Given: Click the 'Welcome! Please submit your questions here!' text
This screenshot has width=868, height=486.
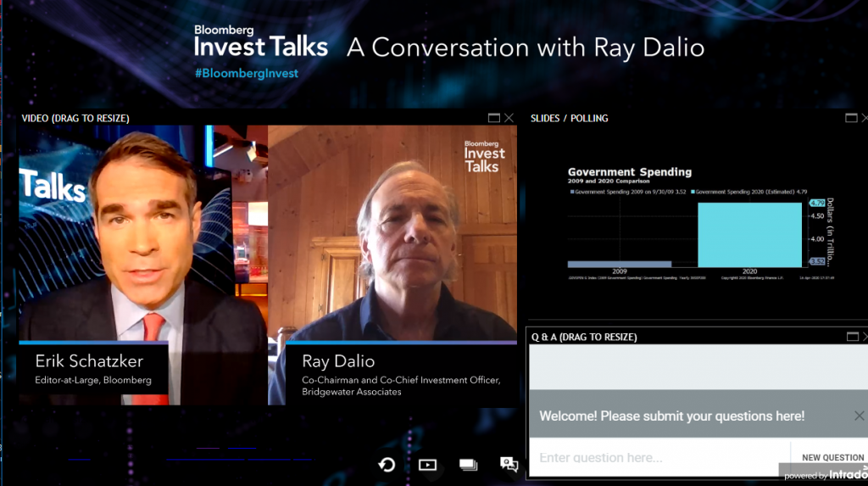Looking at the screenshot, I should 671,416.
